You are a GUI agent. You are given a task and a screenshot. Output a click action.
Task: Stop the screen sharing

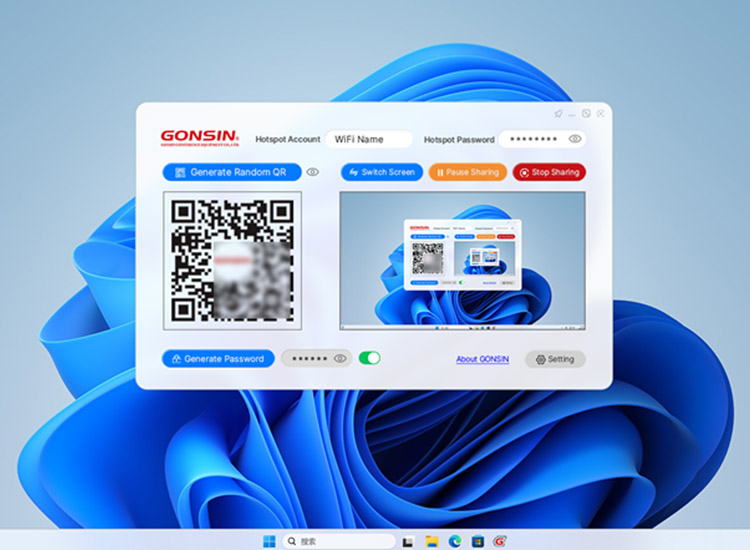(x=549, y=172)
